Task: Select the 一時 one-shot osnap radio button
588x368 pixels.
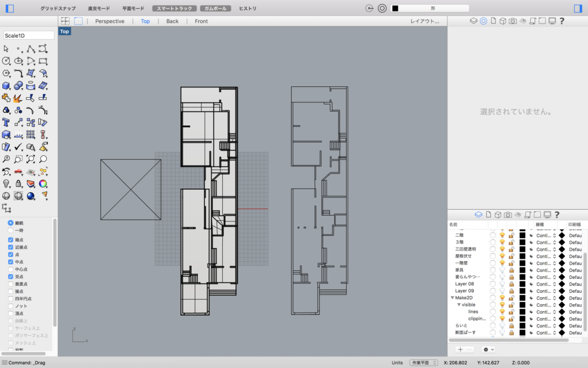Action: point(10,230)
